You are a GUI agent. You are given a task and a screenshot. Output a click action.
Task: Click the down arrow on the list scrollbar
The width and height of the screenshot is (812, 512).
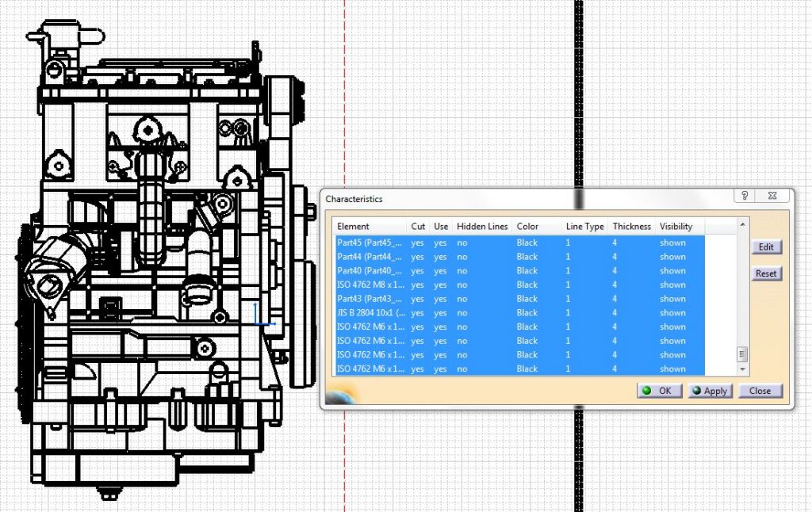click(742, 370)
